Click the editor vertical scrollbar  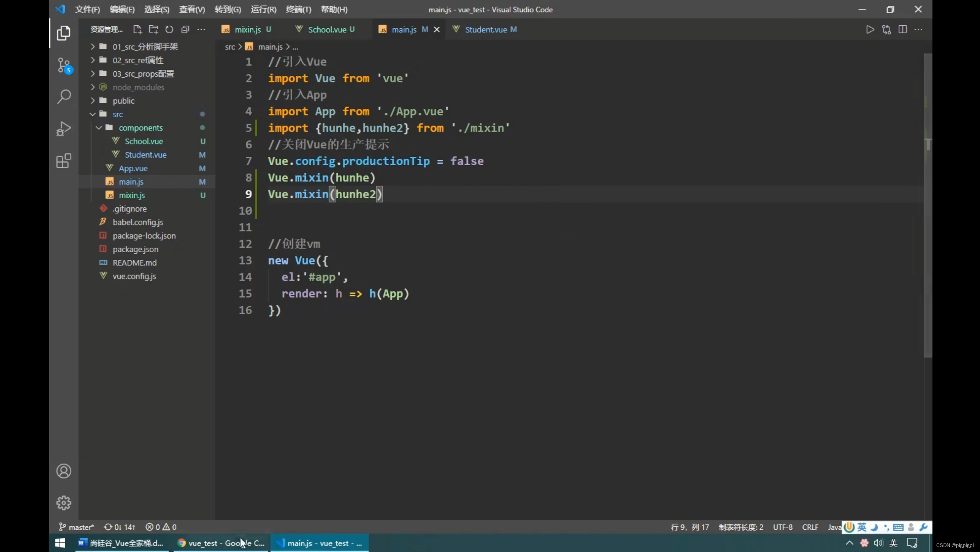tap(927, 205)
